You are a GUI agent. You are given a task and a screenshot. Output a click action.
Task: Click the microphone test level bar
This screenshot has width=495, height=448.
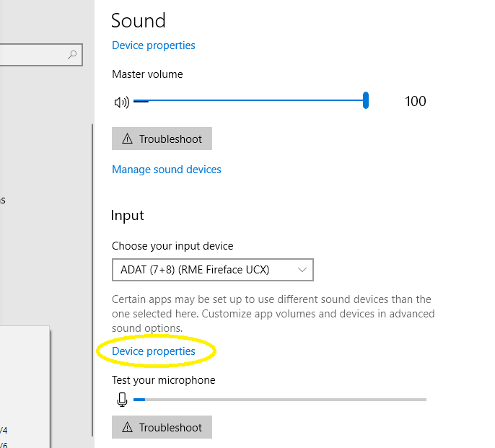[280, 399]
